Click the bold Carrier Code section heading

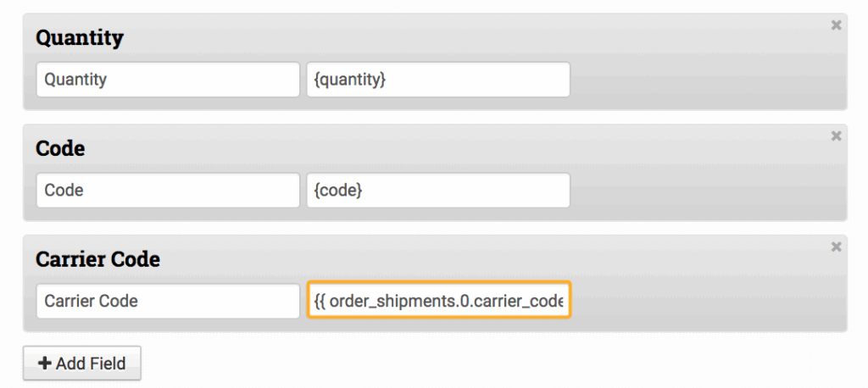(x=97, y=259)
